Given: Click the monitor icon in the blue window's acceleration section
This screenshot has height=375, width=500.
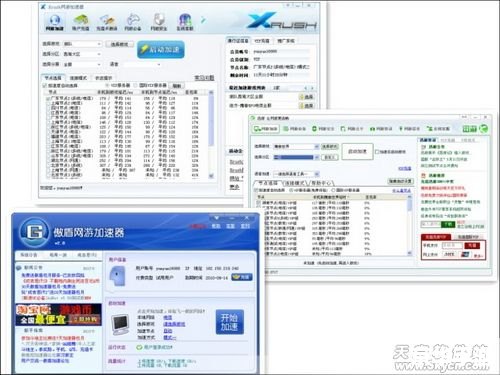Looking at the screenshot, I should (x=120, y=325).
